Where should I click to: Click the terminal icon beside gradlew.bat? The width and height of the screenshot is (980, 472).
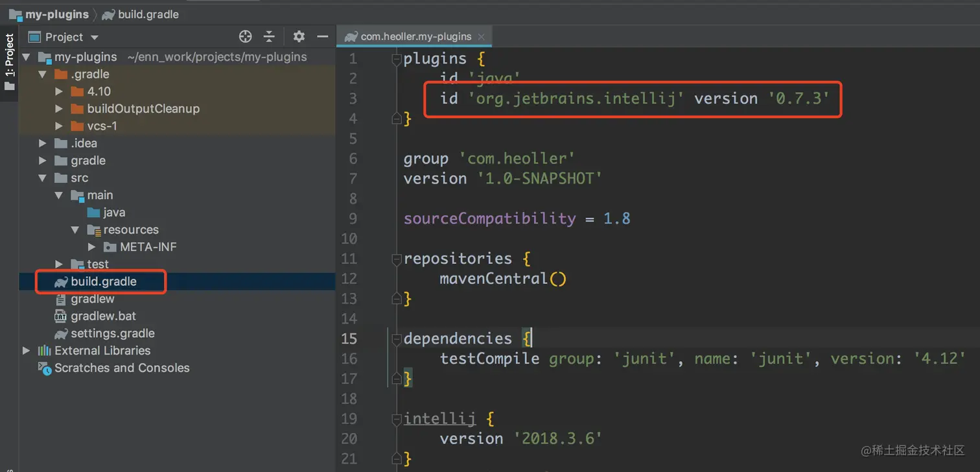(60, 316)
